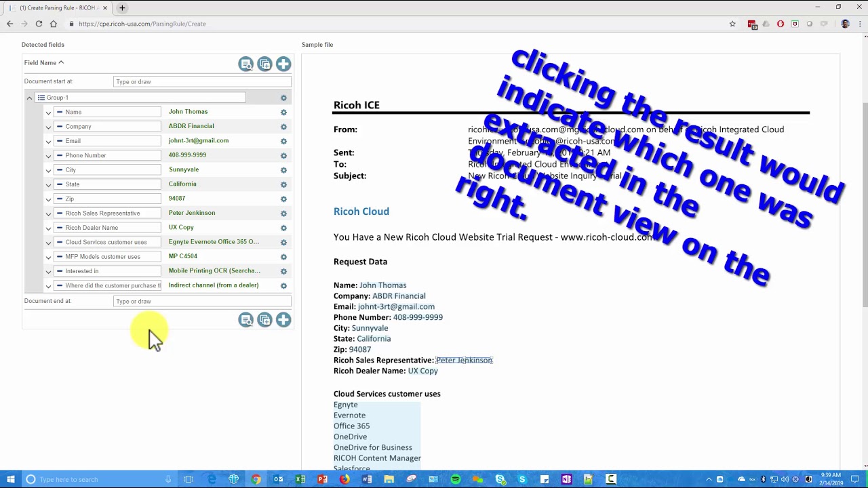Viewport: 868px width, 488px height.
Task: Click the top duplicate-field icon
Action: click(264, 64)
